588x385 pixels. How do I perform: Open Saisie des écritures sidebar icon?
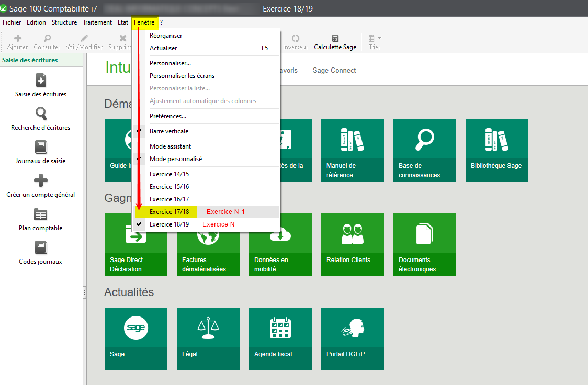[41, 81]
